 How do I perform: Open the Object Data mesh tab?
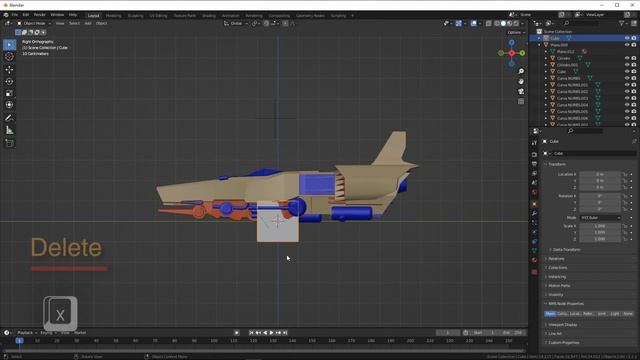(534, 251)
